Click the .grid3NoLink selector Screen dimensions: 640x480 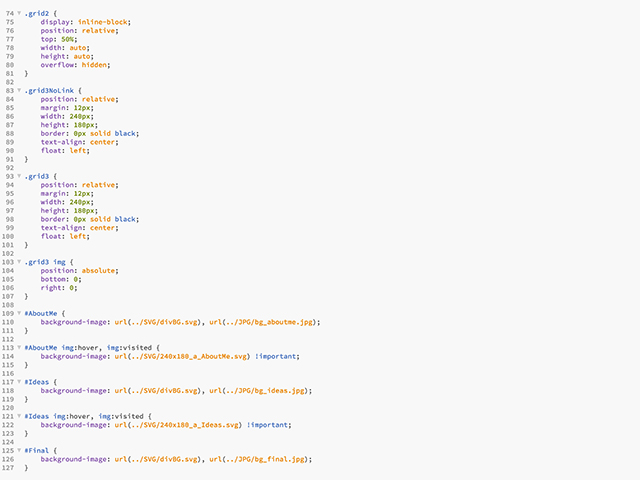click(49, 91)
